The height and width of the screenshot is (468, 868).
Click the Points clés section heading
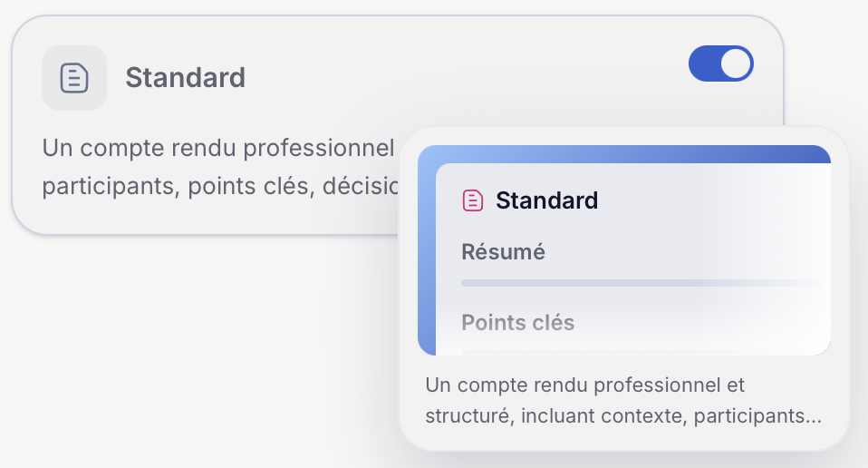pos(518,322)
